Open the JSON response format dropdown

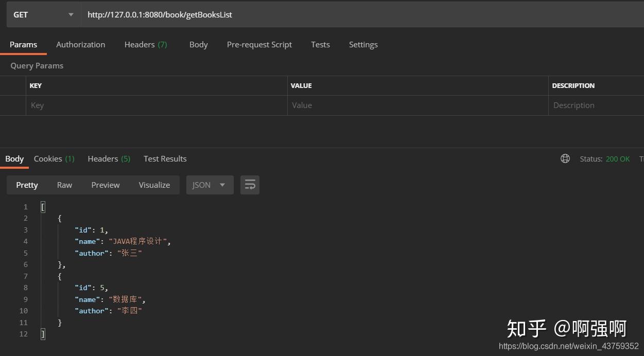pyautogui.click(x=210, y=185)
